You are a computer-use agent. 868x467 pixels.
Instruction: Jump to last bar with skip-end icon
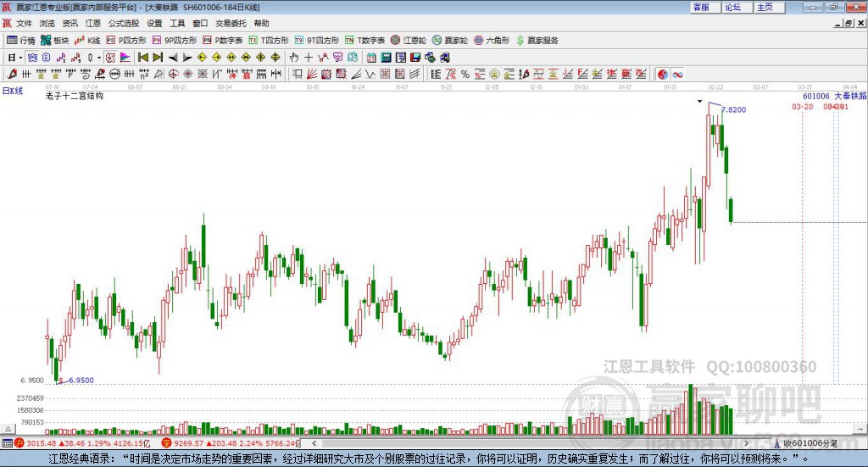coord(158,58)
